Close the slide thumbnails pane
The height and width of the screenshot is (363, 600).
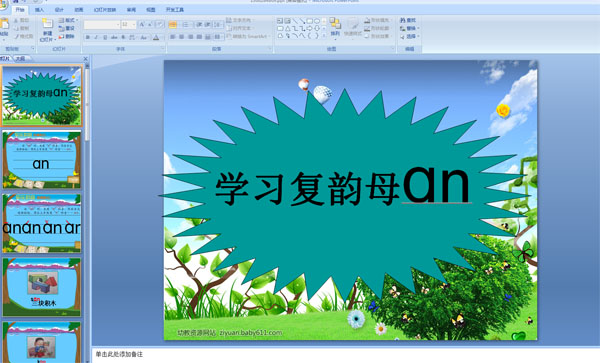[x=85, y=59]
